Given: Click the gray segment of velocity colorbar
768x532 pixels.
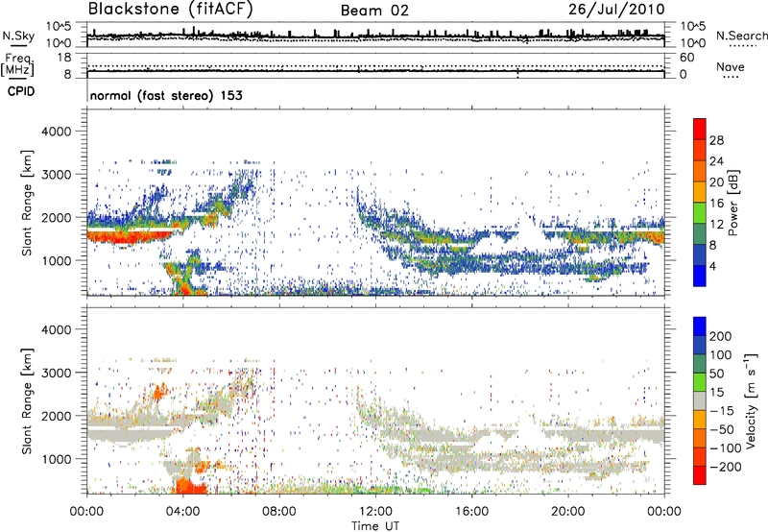Looking at the screenshot, I should coord(700,401).
